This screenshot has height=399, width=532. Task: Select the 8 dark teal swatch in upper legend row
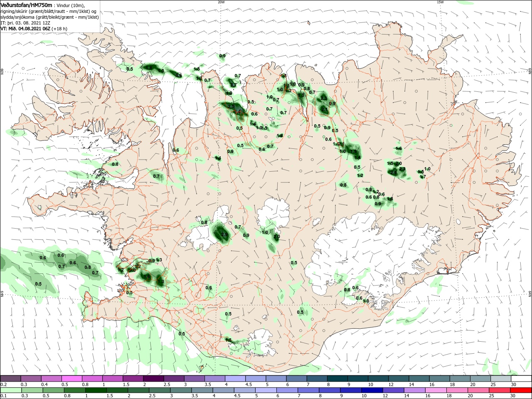(337, 379)
